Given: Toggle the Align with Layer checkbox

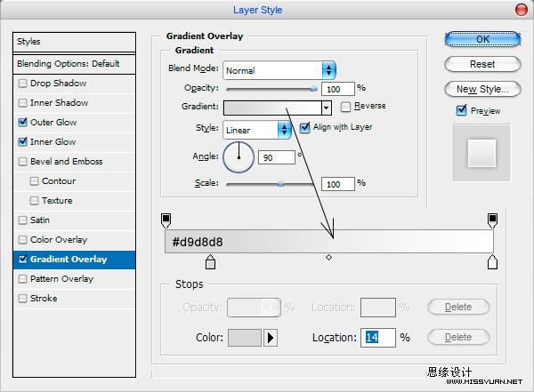Looking at the screenshot, I should [x=304, y=128].
